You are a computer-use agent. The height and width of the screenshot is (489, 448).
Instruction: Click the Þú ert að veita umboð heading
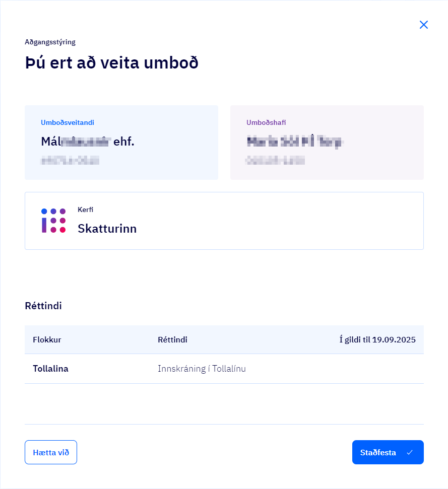pyautogui.click(x=111, y=63)
